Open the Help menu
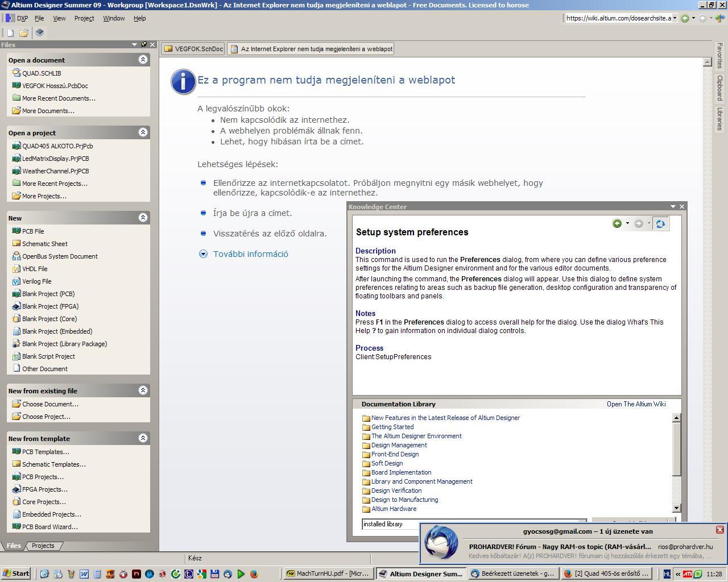The image size is (728, 582). (x=140, y=18)
